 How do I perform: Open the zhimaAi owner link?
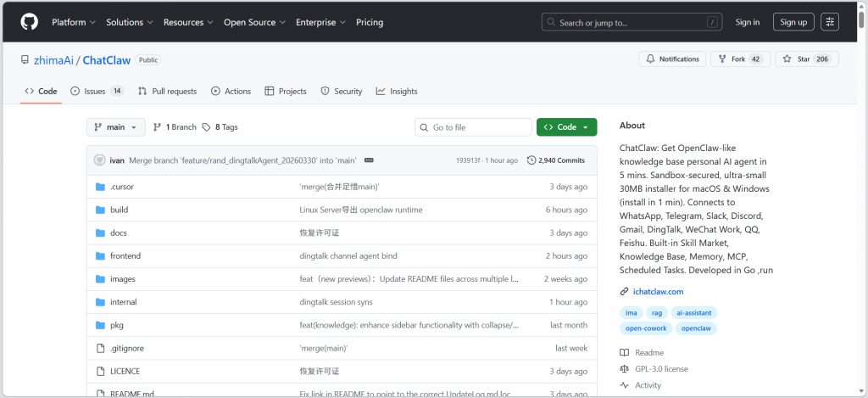[x=53, y=60]
